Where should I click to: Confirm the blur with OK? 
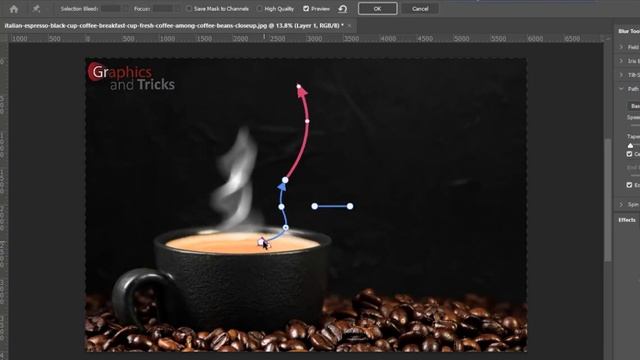378,9
